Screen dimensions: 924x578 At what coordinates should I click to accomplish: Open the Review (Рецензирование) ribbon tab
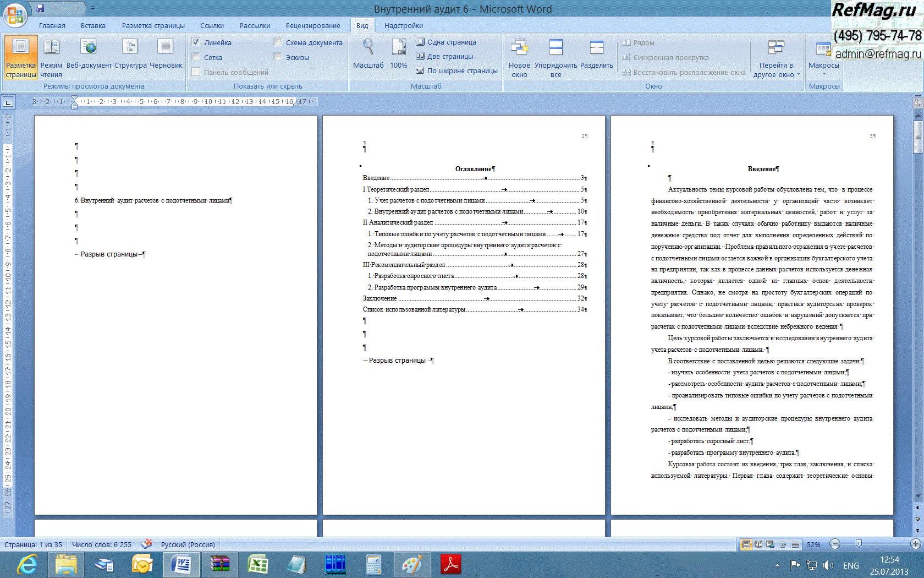click(x=312, y=26)
